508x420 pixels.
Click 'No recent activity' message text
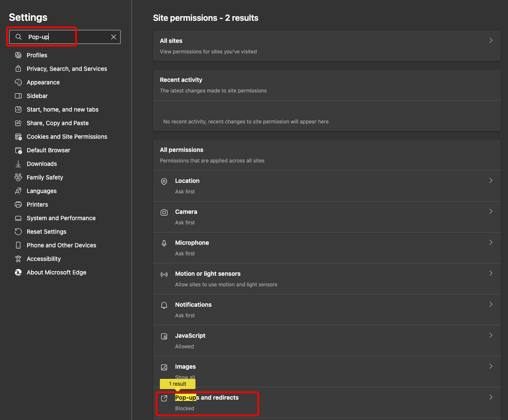click(x=246, y=121)
